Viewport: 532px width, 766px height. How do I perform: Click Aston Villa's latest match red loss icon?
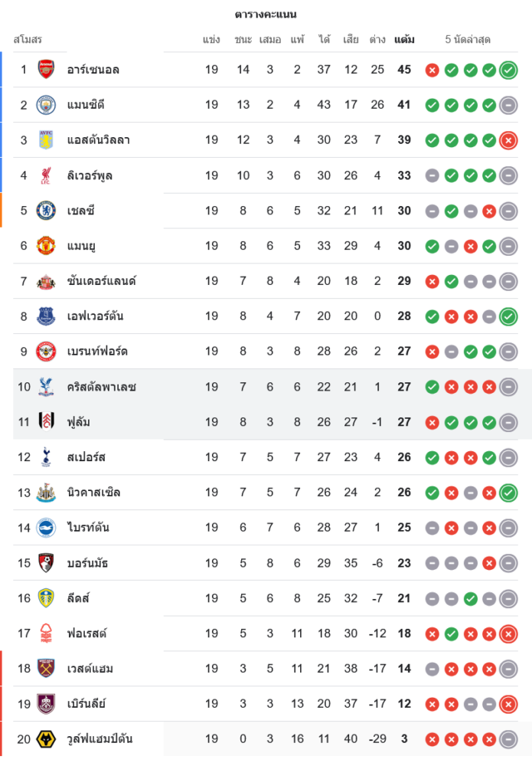click(508, 140)
